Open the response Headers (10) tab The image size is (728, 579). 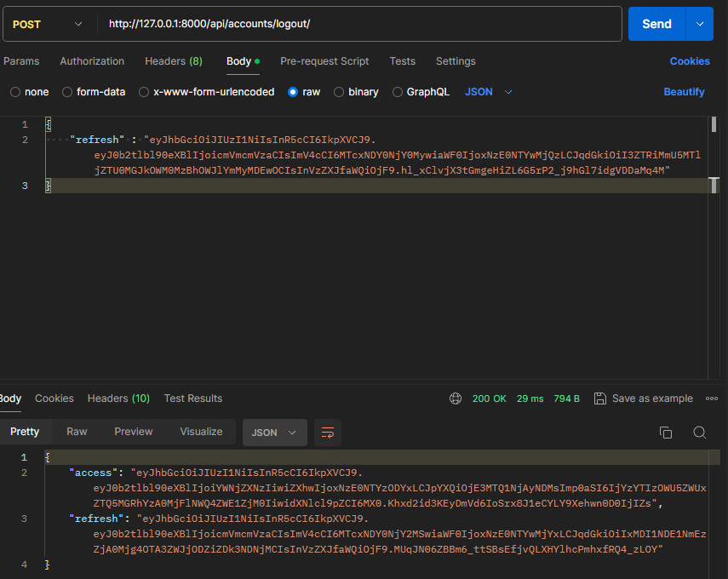[x=119, y=398]
